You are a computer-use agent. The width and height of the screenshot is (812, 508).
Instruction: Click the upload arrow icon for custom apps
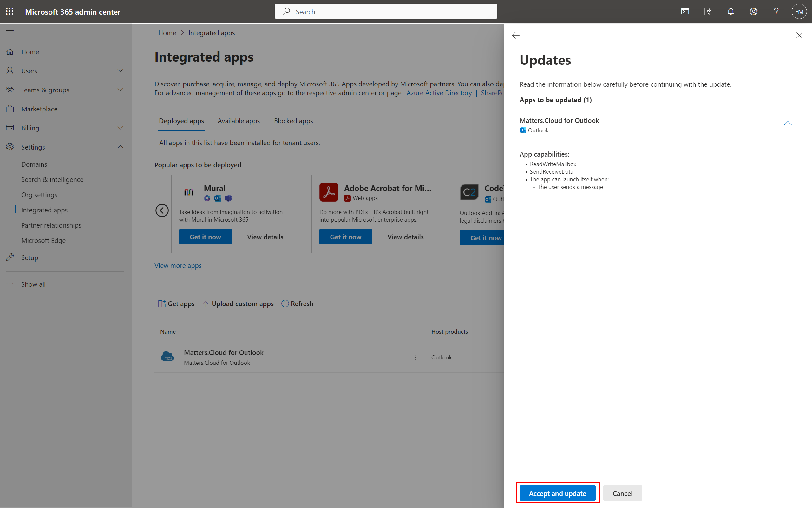206,304
